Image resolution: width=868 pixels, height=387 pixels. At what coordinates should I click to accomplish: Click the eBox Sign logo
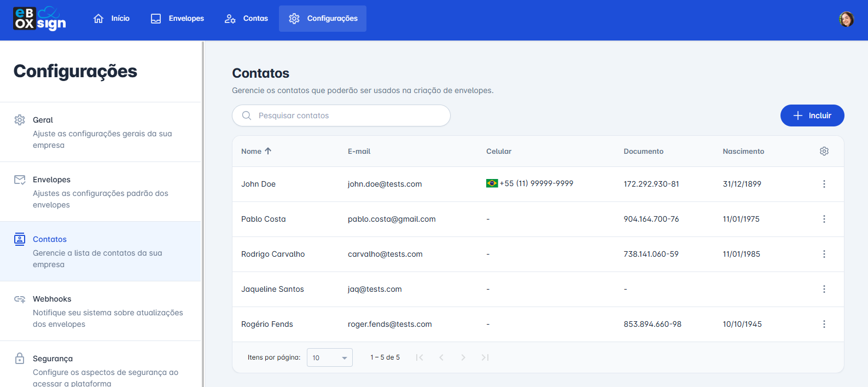tap(39, 19)
